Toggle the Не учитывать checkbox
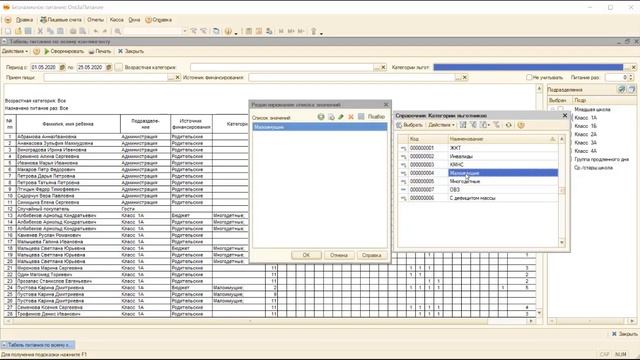The image size is (640, 360). click(x=529, y=77)
